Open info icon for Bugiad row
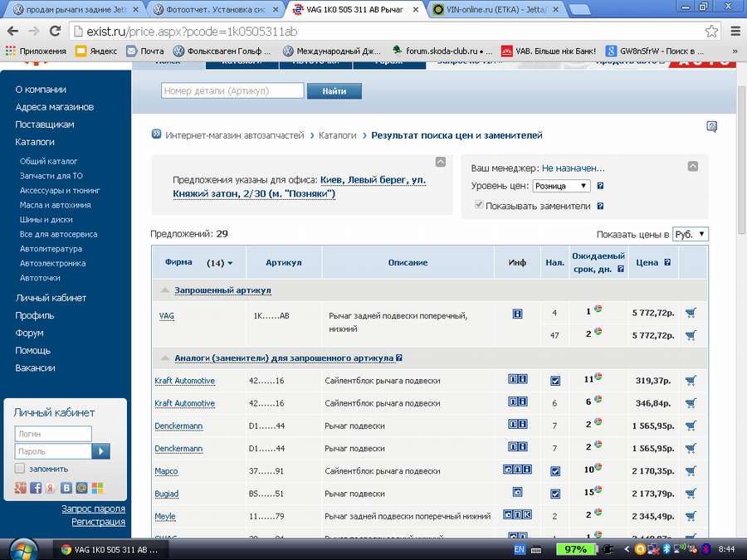Viewport: 747px width, 560px height. click(x=517, y=492)
